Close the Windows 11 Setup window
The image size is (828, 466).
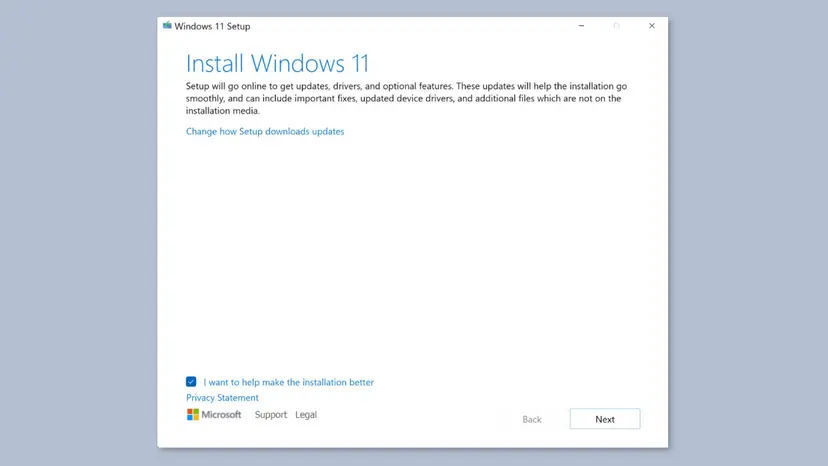click(652, 25)
